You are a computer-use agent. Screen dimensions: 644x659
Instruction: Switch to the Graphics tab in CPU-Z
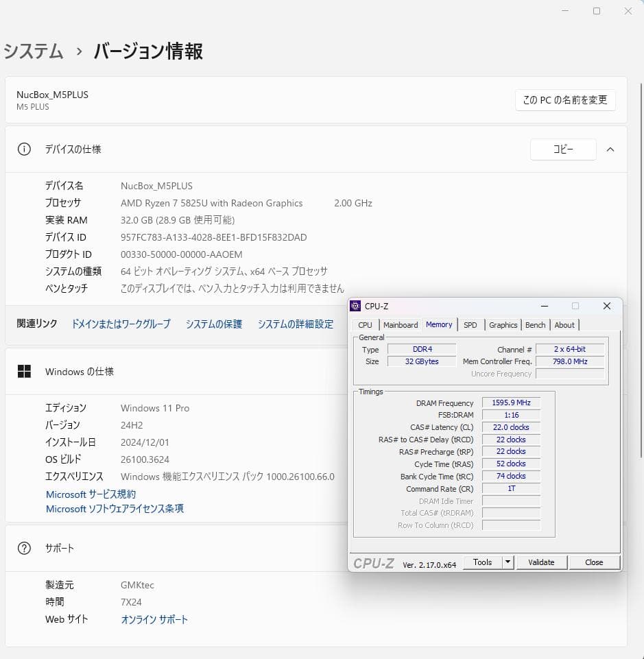(503, 324)
